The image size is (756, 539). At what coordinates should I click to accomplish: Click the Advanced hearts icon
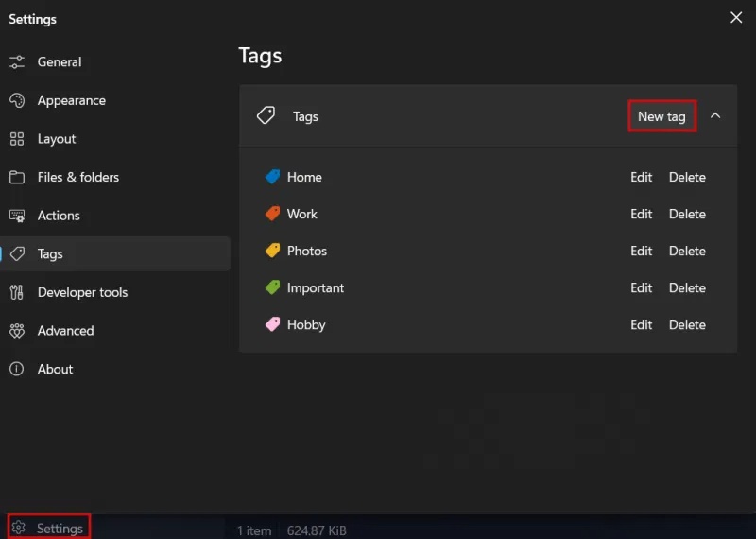pyautogui.click(x=17, y=331)
